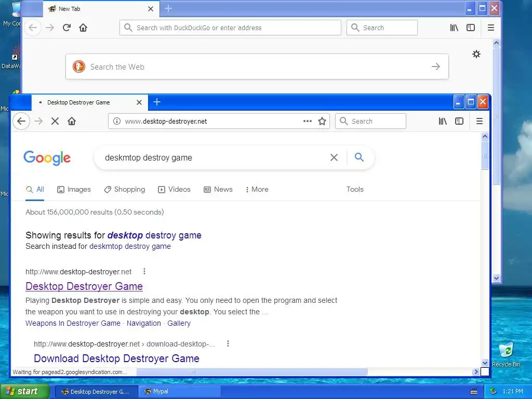Open the Windows start menu
This screenshot has height=399, width=532.
pos(25,391)
